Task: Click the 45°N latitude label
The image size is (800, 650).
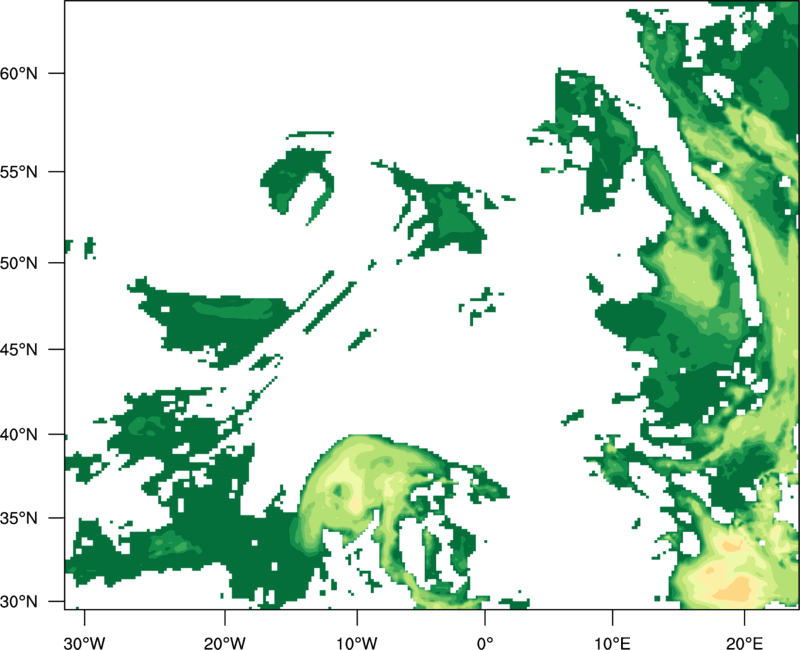Action: (18, 349)
